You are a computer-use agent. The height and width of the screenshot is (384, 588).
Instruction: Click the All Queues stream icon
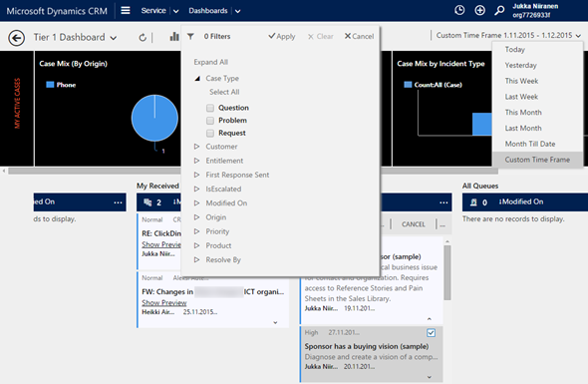[473, 202]
